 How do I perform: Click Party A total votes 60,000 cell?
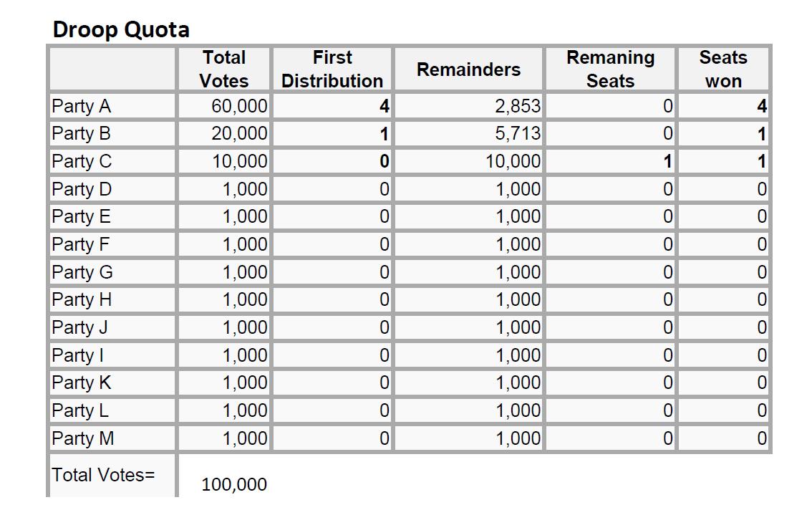(239, 107)
